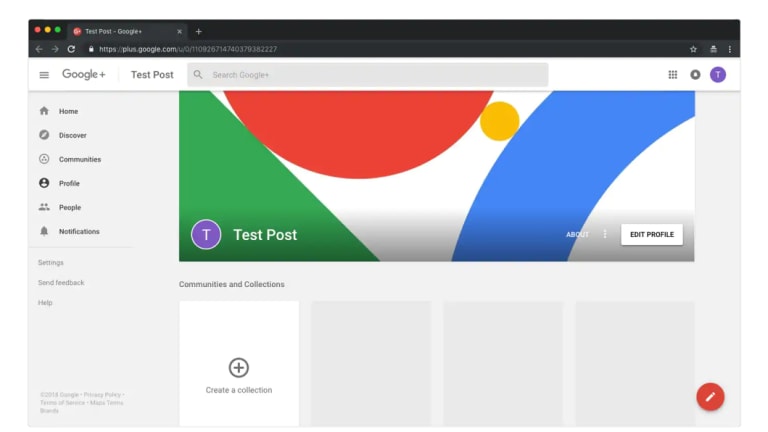
Task: Open Help link in sidebar
Action: point(45,303)
